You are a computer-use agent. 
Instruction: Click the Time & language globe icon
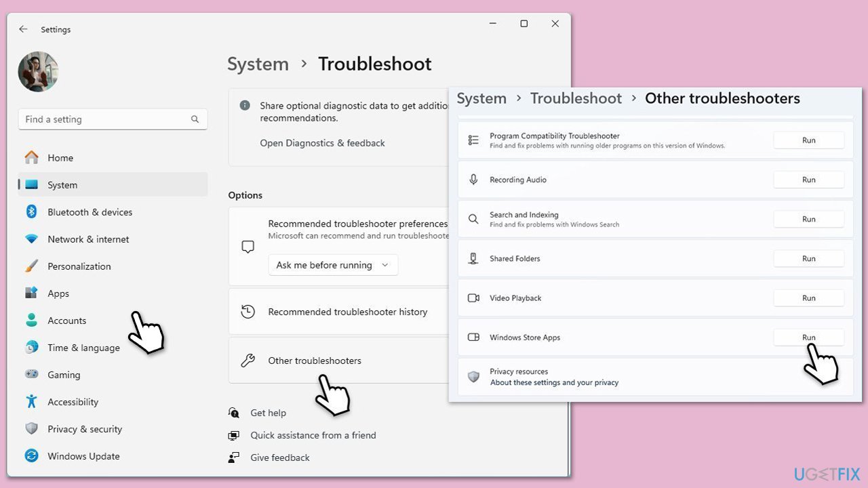[31, 347]
